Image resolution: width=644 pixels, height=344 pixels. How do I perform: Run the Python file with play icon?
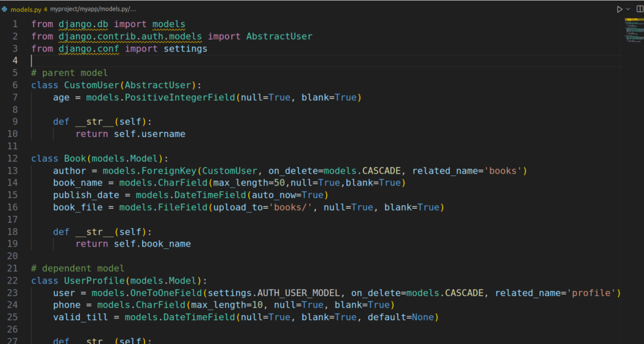click(x=619, y=9)
